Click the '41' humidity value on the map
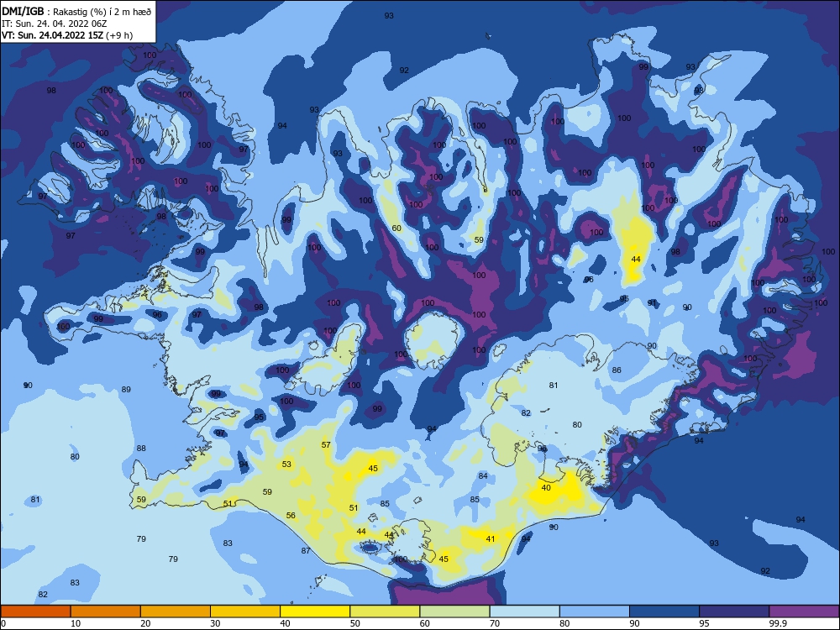 491,539
